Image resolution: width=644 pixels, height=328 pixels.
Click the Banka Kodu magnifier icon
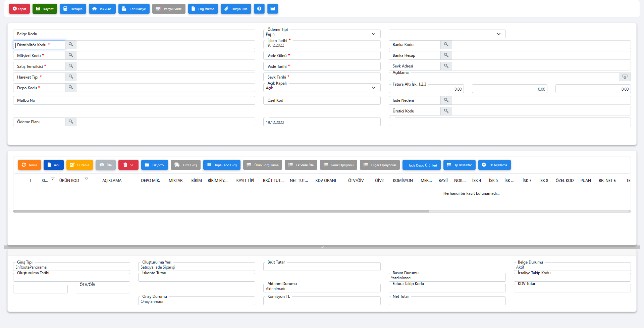pos(446,45)
